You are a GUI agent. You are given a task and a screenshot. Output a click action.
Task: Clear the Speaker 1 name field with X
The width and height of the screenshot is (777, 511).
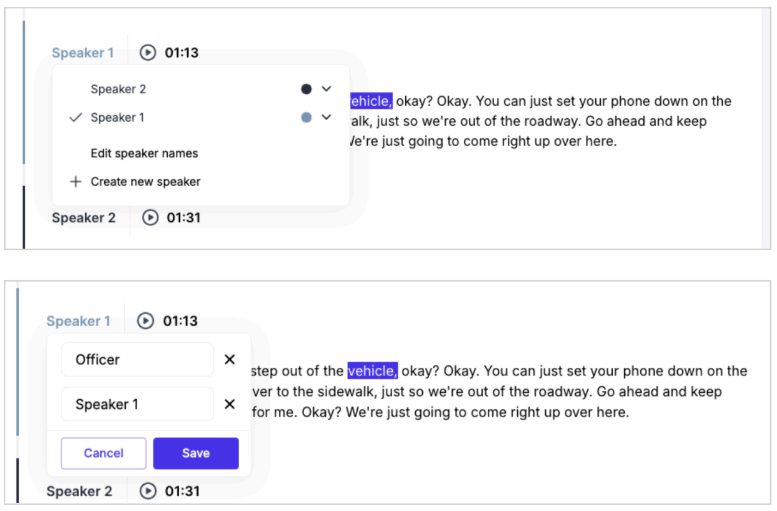[x=229, y=404]
